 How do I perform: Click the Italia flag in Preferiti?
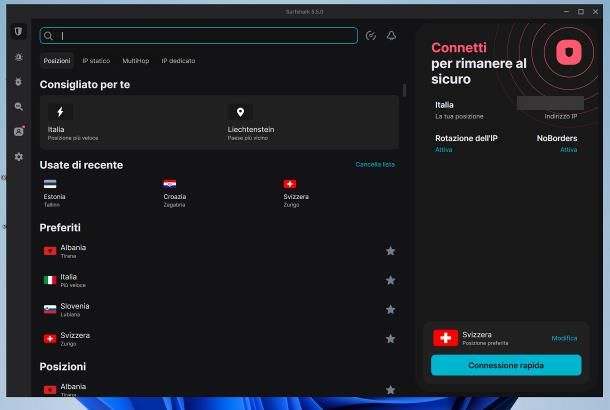point(50,280)
